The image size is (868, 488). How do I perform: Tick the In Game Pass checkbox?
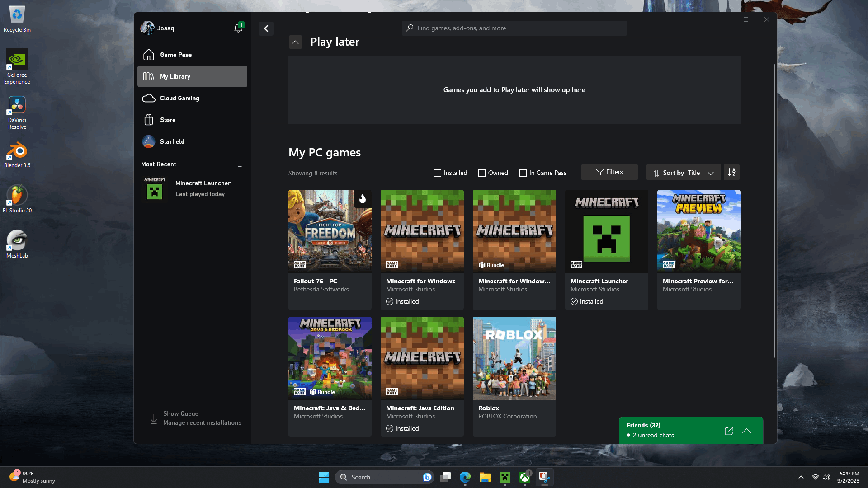pyautogui.click(x=523, y=173)
